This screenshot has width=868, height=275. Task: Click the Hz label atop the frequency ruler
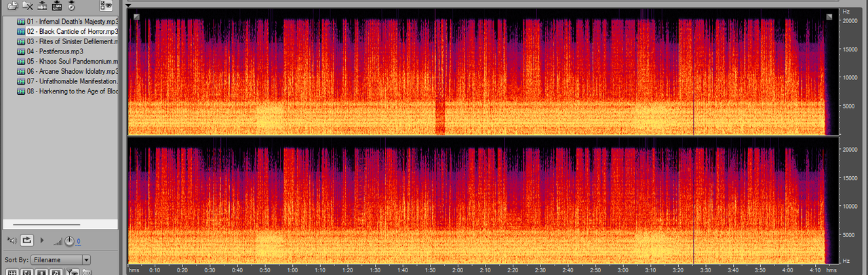click(x=846, y=12)
